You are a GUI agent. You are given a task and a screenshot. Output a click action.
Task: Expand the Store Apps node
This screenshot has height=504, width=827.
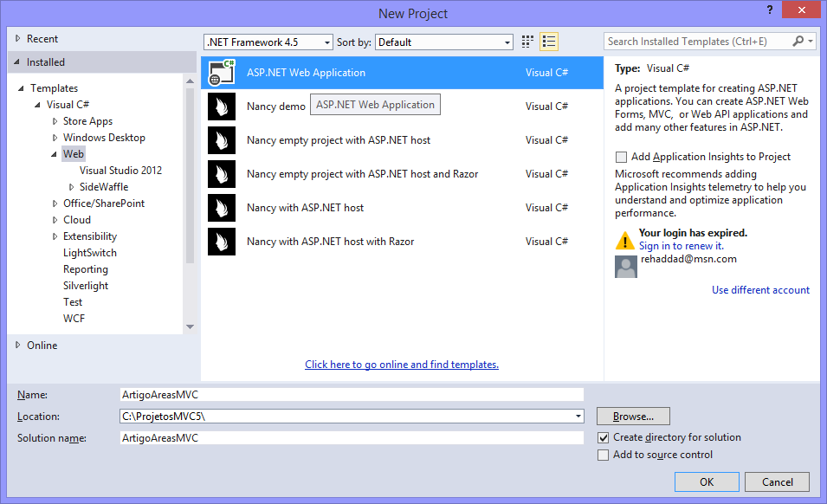(x=55, y=121)
